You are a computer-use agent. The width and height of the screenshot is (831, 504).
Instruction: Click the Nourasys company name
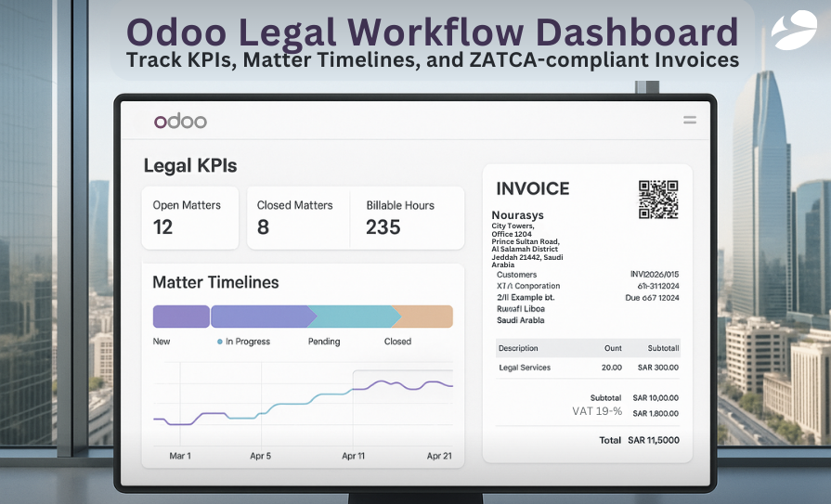pyautogui.click(x=518, y=215)
